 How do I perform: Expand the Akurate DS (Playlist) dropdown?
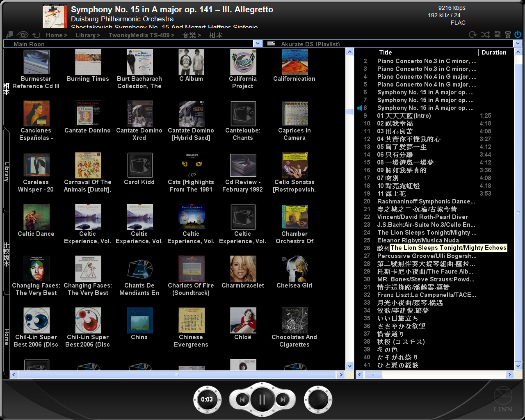pyautogui.click(x=518, y=43)
